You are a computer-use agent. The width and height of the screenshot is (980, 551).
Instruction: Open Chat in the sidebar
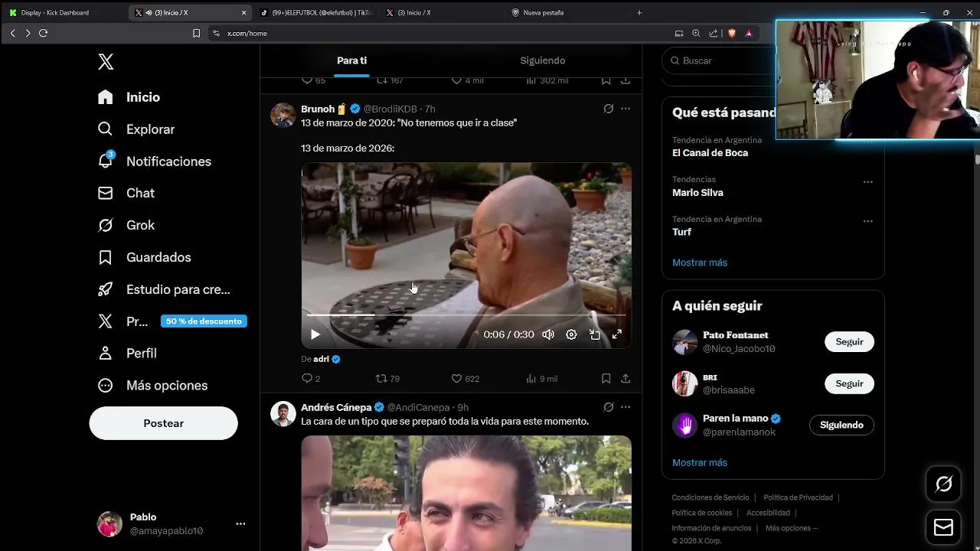(x=126, y=193)
